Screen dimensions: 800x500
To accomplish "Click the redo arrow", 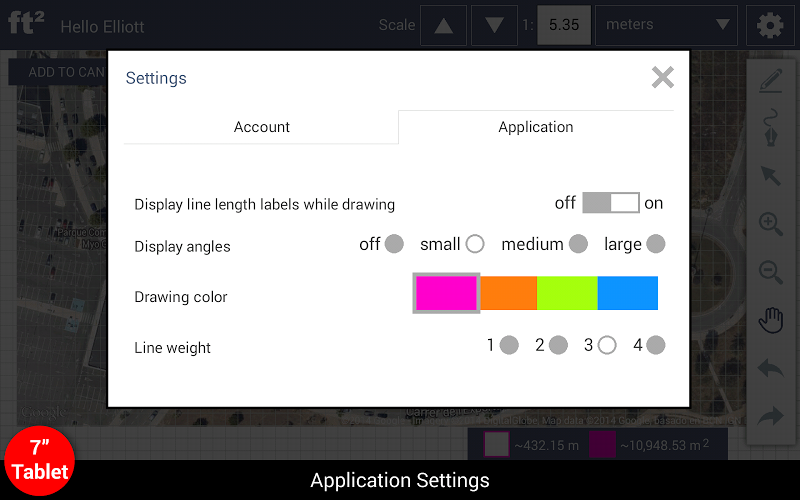I will click(770, 416).
